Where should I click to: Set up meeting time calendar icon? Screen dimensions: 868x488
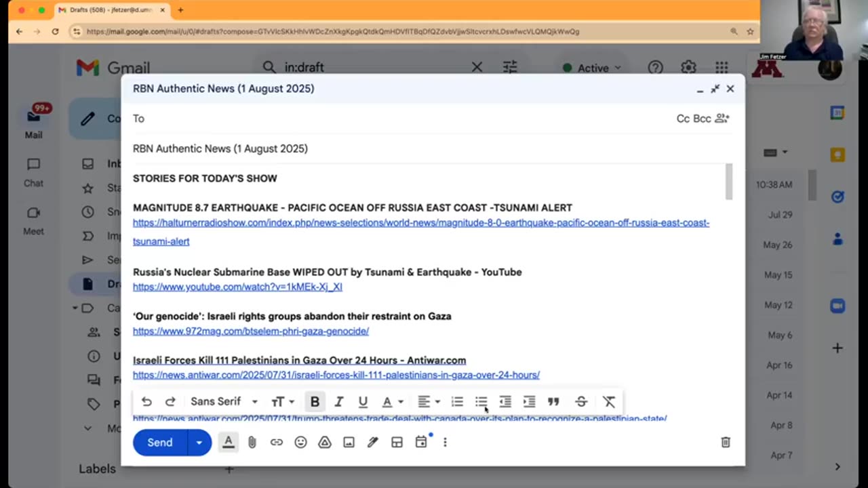(421, 443)
